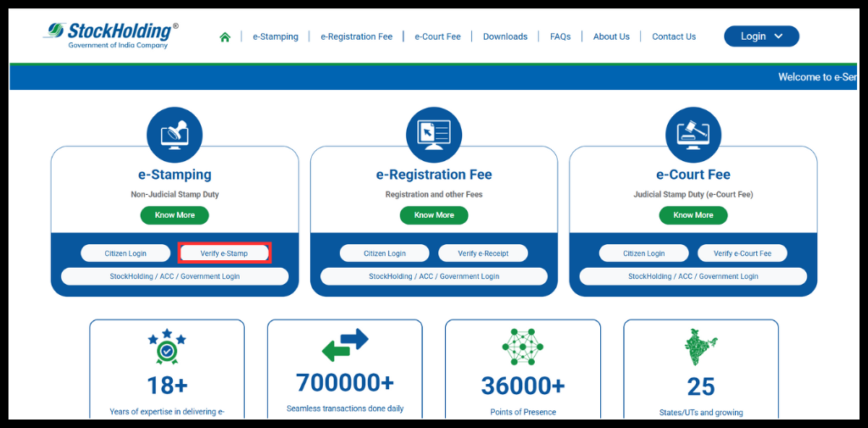868x428 pixels.
Task: Click the e-Court Fee card heading
Action: 693,175
